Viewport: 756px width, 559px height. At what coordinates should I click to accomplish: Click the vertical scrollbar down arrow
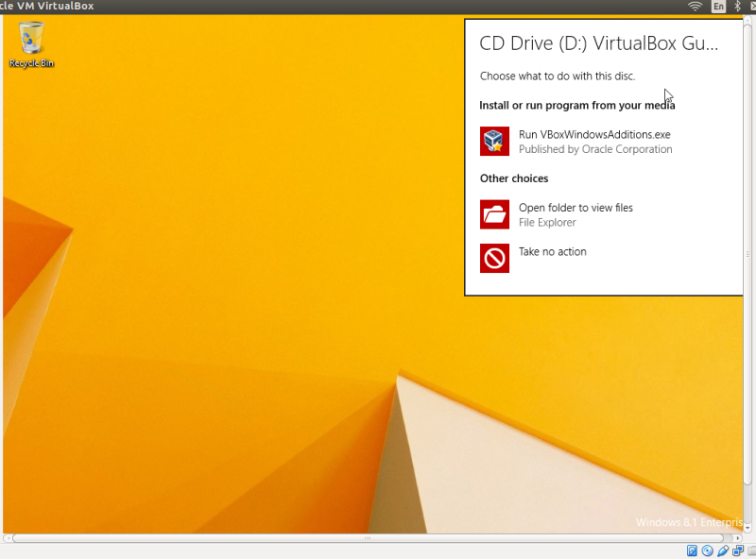coord(747,528)
